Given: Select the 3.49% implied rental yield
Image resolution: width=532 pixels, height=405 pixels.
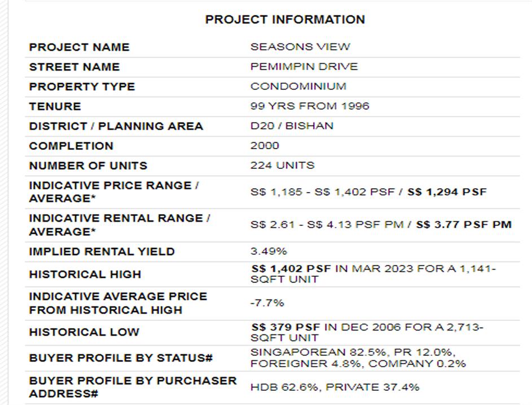Looking at the screenshot, I should (269, 251).
